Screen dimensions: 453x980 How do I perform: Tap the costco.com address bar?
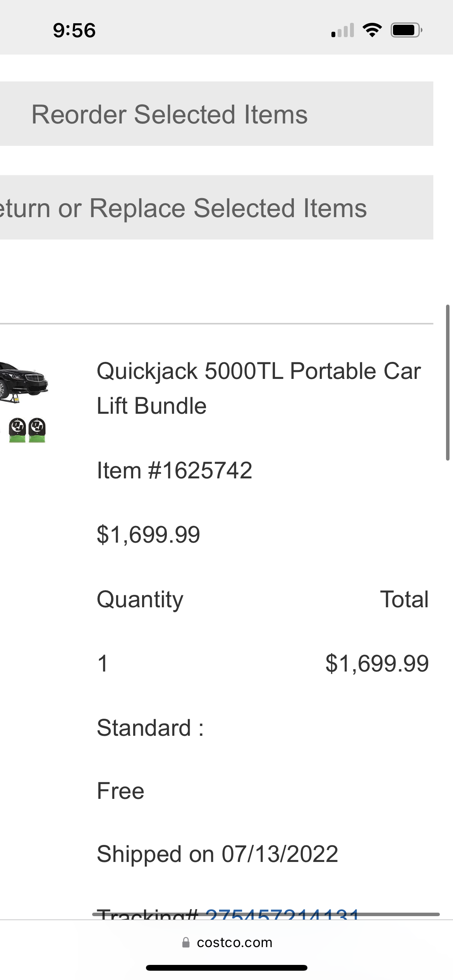234,942
